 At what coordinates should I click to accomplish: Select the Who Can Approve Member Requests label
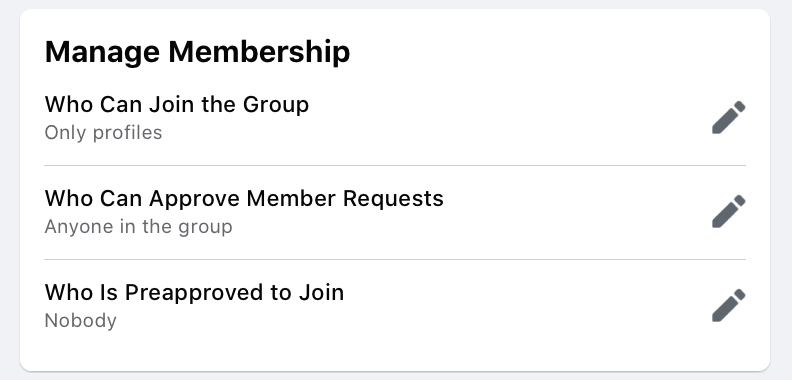pyautogui.click(x=244, y=198)
